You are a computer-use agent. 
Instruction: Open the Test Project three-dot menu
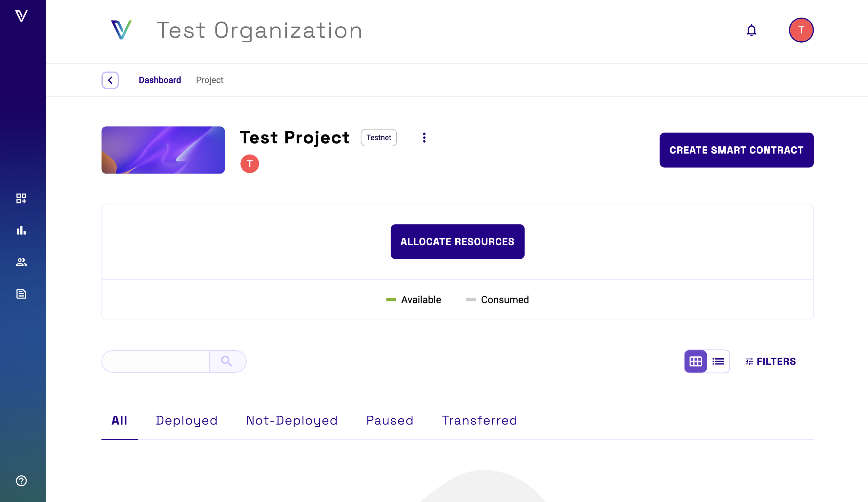(x=424, y=138)
